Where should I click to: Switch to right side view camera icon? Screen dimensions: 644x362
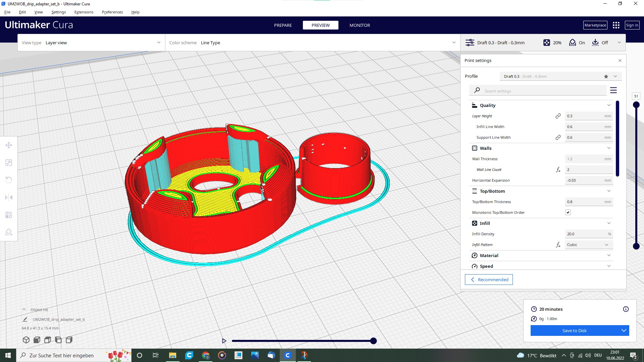(69, 340)
